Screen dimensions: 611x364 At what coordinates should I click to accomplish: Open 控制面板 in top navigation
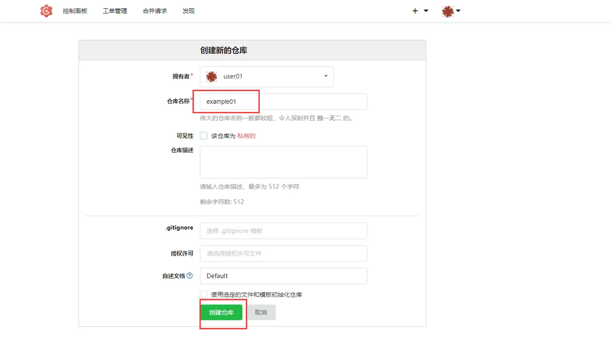click(x=75, y=11)
